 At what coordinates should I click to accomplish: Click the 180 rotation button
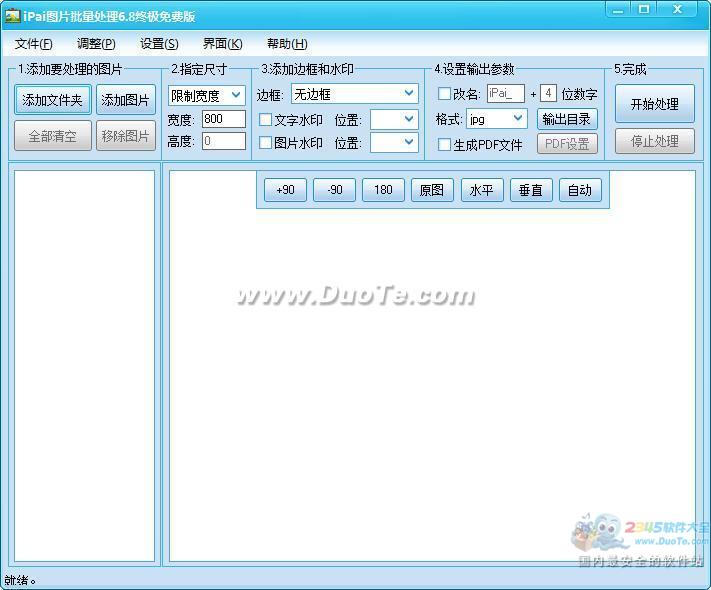point(384,190)
